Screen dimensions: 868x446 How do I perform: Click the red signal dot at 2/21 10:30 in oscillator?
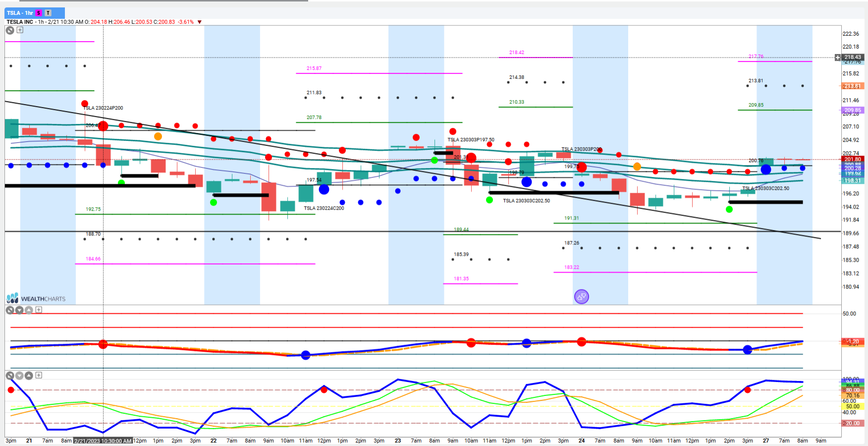103,344
